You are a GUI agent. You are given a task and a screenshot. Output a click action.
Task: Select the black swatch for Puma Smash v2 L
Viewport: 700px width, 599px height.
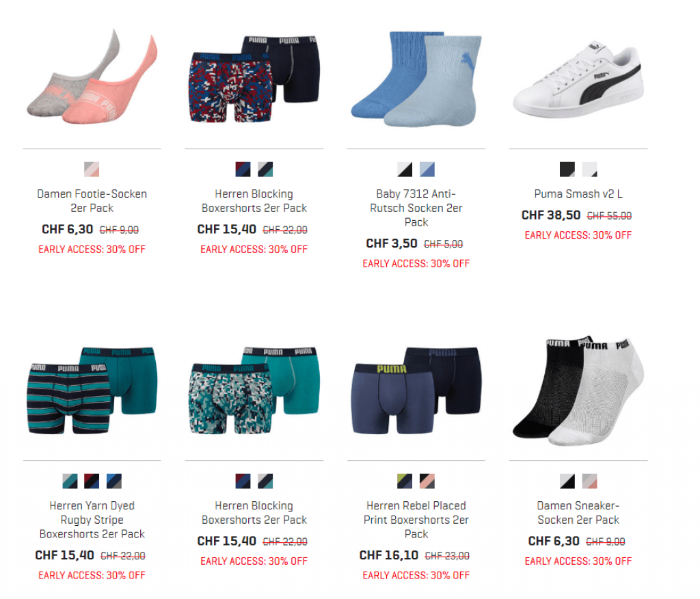tap(567, 170)
